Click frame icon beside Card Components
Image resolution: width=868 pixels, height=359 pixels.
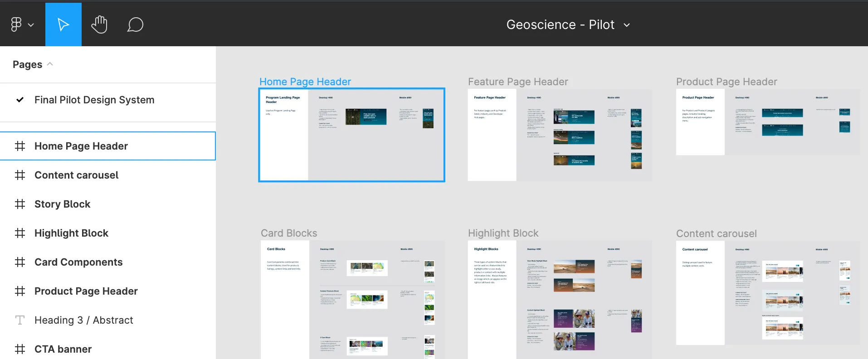point(20,262)
